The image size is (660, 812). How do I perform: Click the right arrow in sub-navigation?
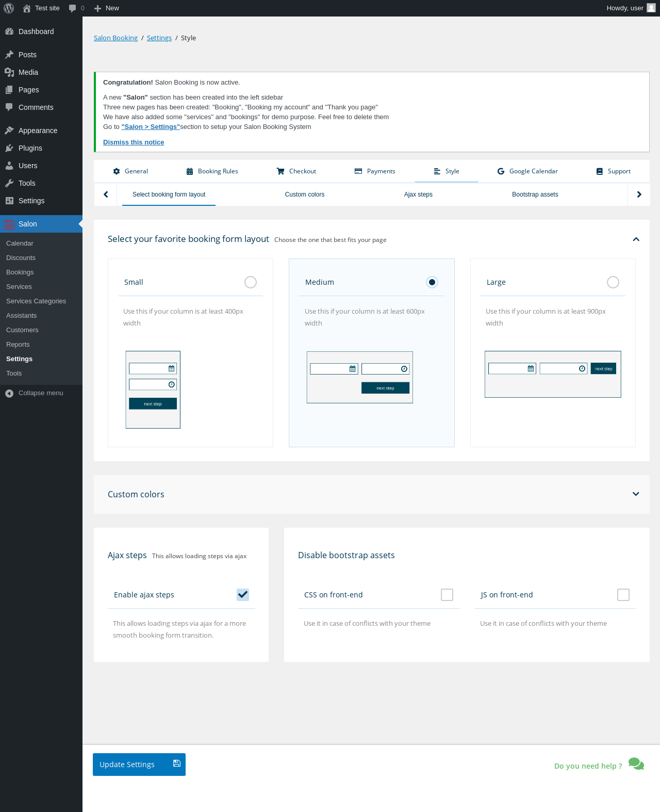[x=639, y=194]
